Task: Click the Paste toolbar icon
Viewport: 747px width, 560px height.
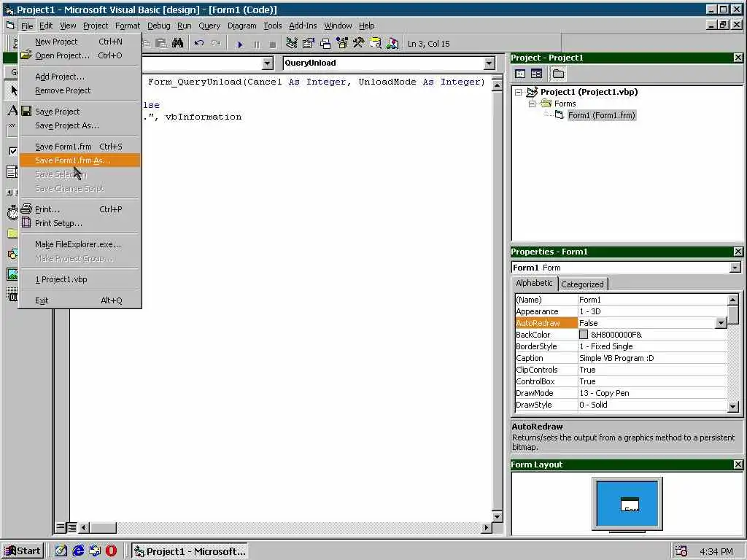Action: [161, 43]
